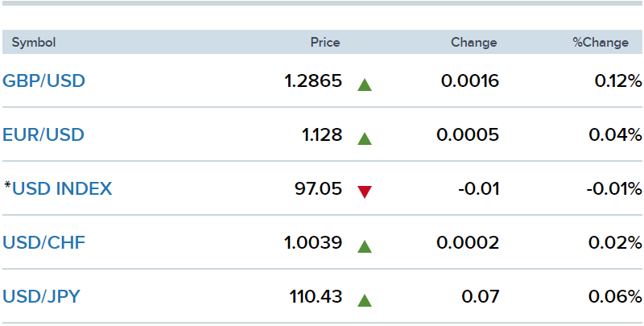Click the red down arrow for USD INDEX
The width and height of the screenshot is (644, 326).
tap(365, 192)
